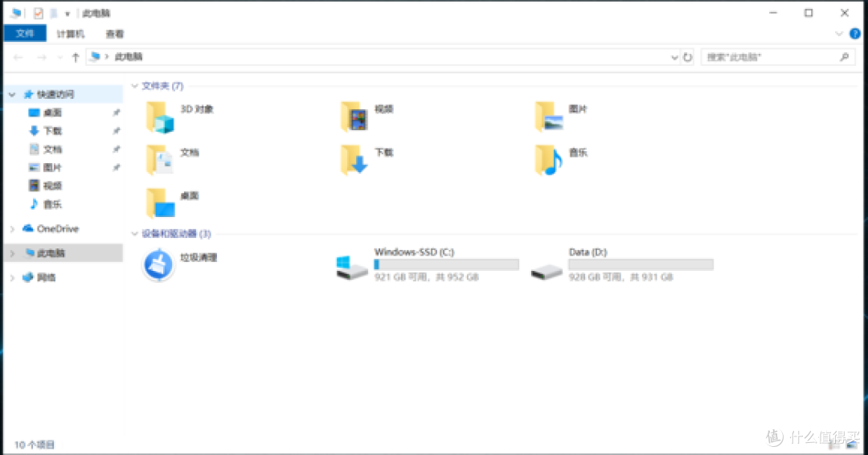
Task: Open the recent locations dropdown arrow
Action: point(59,57)
